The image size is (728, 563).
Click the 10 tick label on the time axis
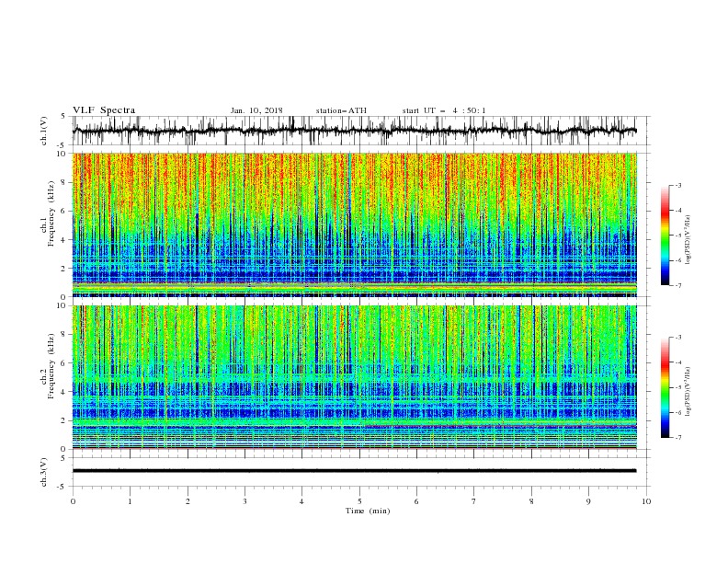tap(646, 501)
